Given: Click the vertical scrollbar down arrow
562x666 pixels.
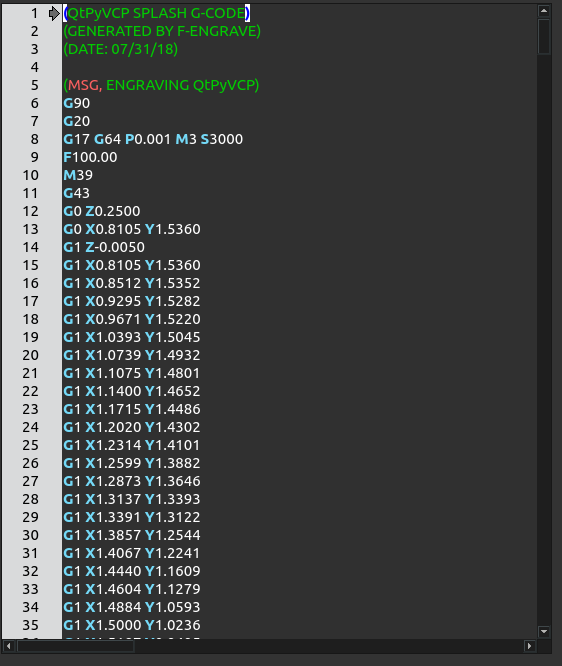Looking at the screenshot, I should tap(544, 632).
